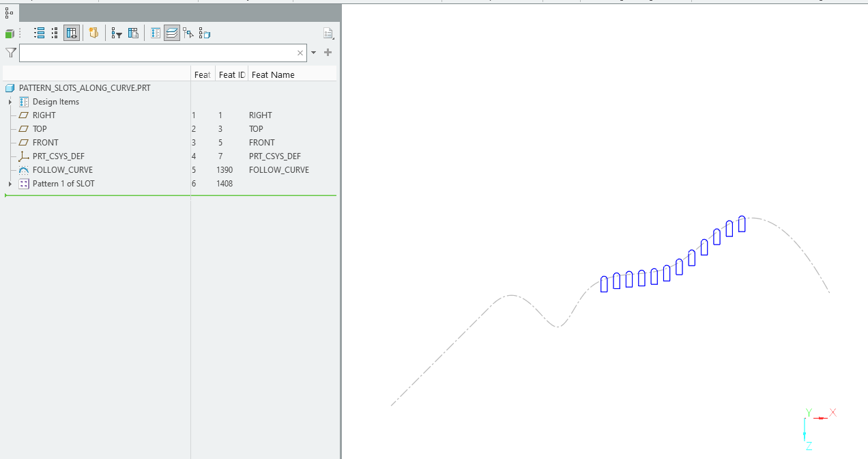This screenshot has height=459, width=868.
Task: Switch to the Layer Tree display
Action: (x=171, y=33)
